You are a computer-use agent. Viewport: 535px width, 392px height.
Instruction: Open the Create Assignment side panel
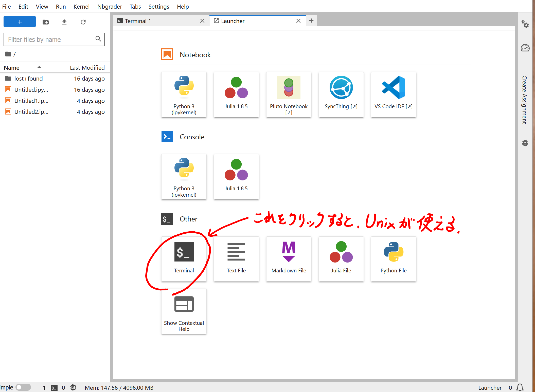[x=524, y=99]
